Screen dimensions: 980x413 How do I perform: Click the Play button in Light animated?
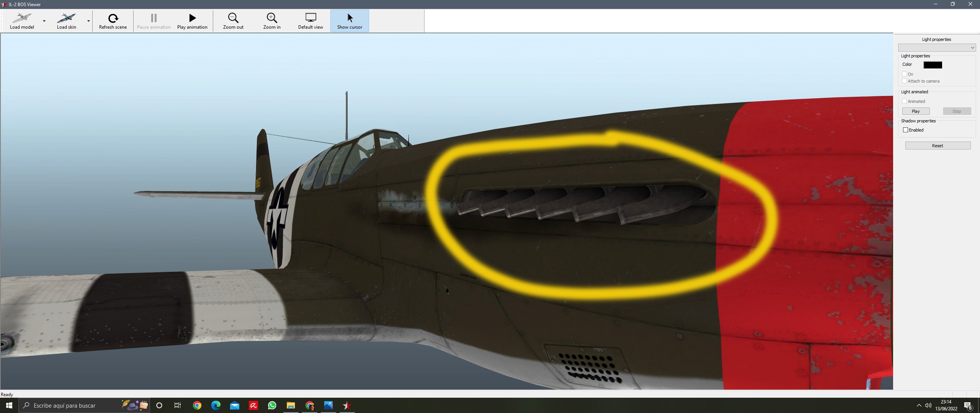pos(916,111)
